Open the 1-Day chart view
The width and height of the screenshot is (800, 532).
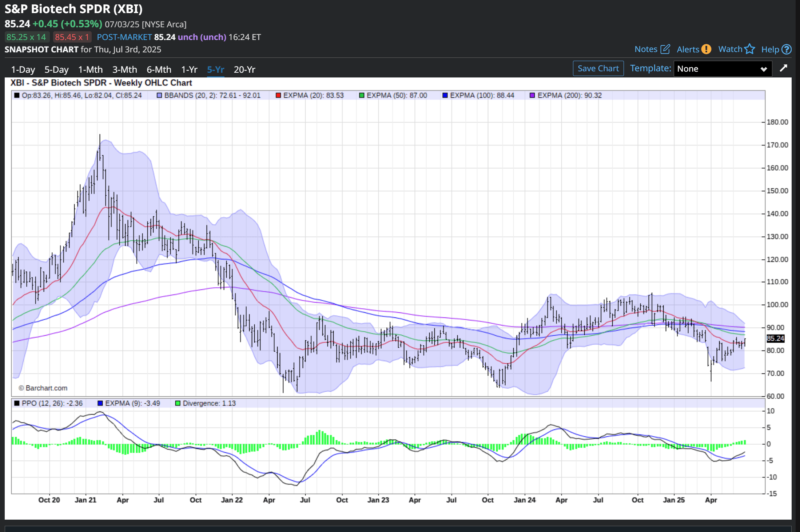coord(23,69)
